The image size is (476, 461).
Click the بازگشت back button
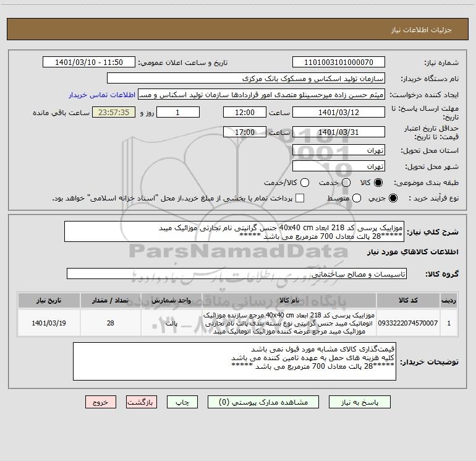[x=142, y=402]
